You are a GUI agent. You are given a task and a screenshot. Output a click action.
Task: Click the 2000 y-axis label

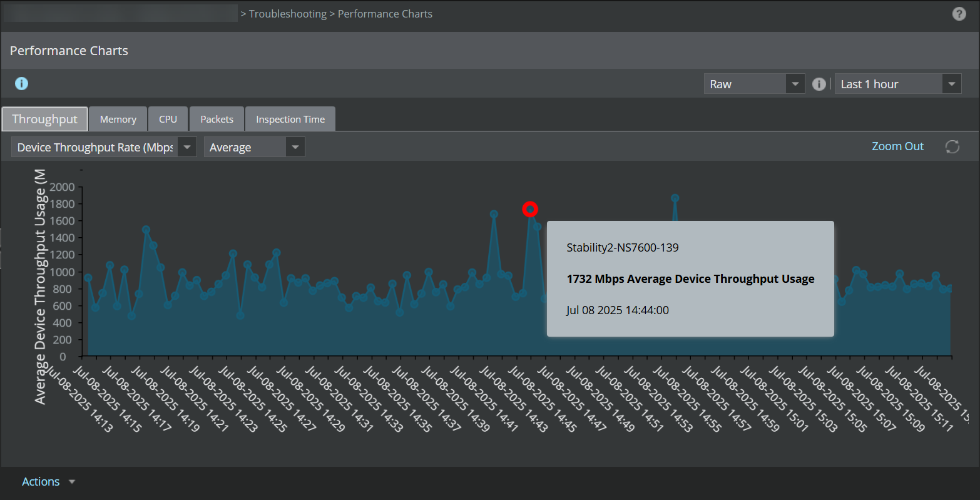62,187
